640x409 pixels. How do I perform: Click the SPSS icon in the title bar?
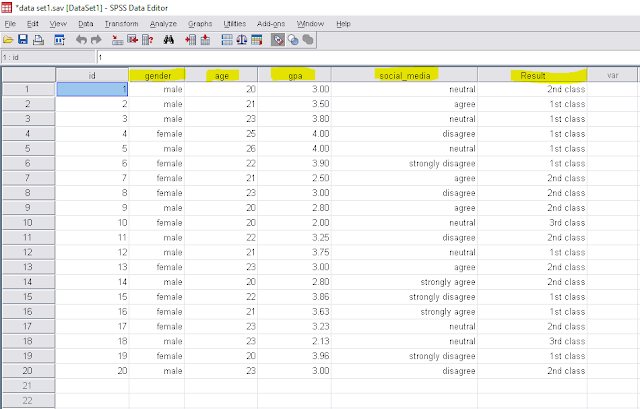[7, 8]
